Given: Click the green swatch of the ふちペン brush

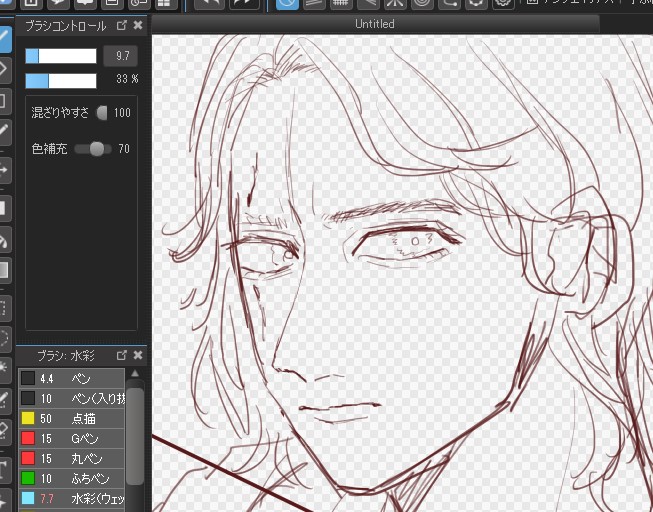Looking at the screenshot, I should click(28, 478).
